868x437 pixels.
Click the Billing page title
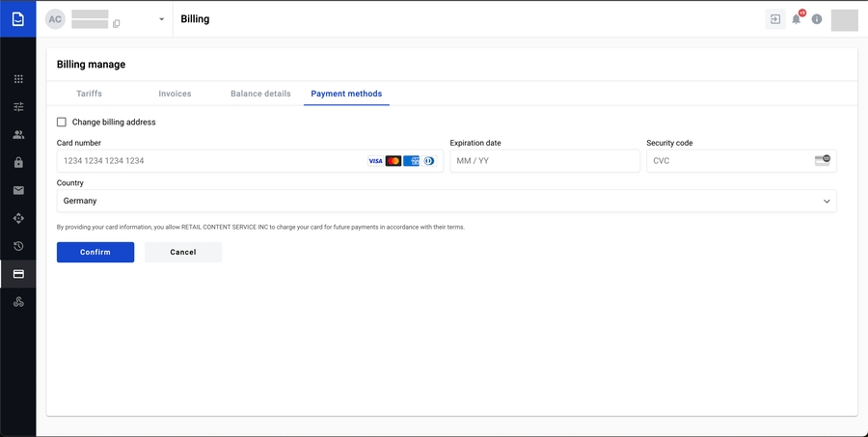(195, 19)
